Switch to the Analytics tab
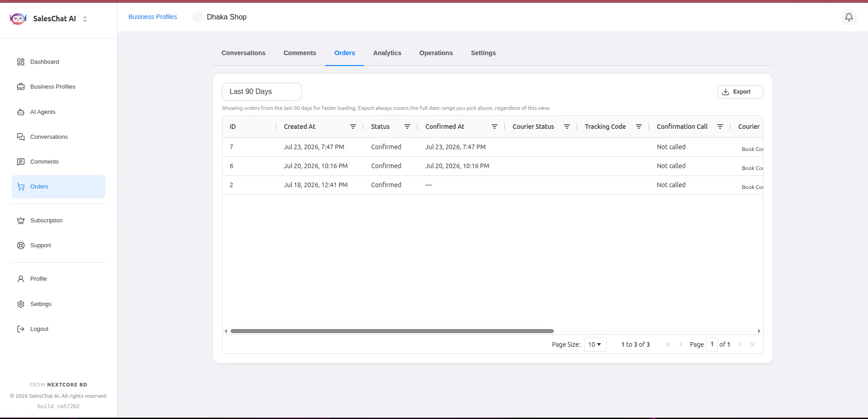This screenshot has width=868, height=419. coord(387,53)
